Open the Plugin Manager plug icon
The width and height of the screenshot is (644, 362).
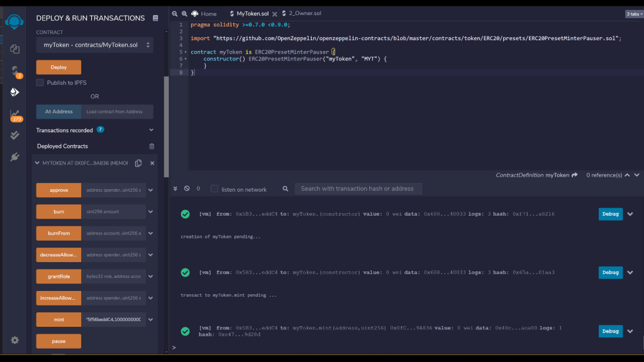14,156
